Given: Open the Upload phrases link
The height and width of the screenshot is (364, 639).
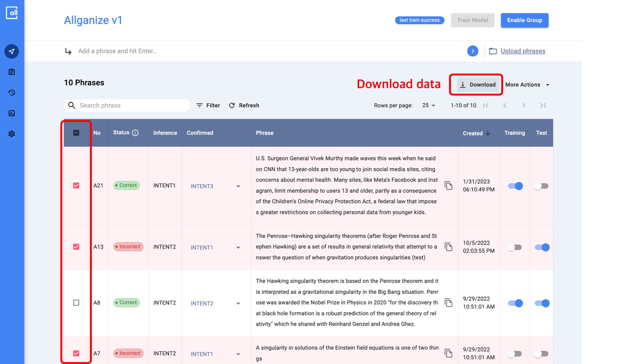Looking at the screenshot, I should 523,51.
